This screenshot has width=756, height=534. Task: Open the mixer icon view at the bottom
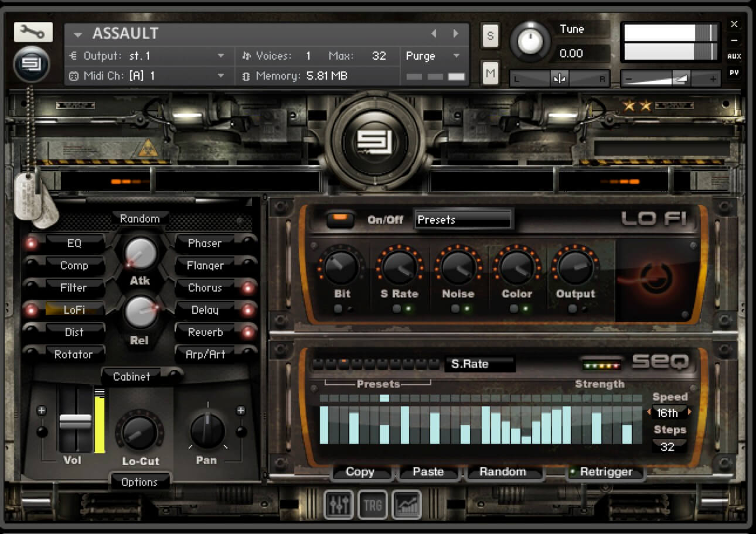coord(339,504)
